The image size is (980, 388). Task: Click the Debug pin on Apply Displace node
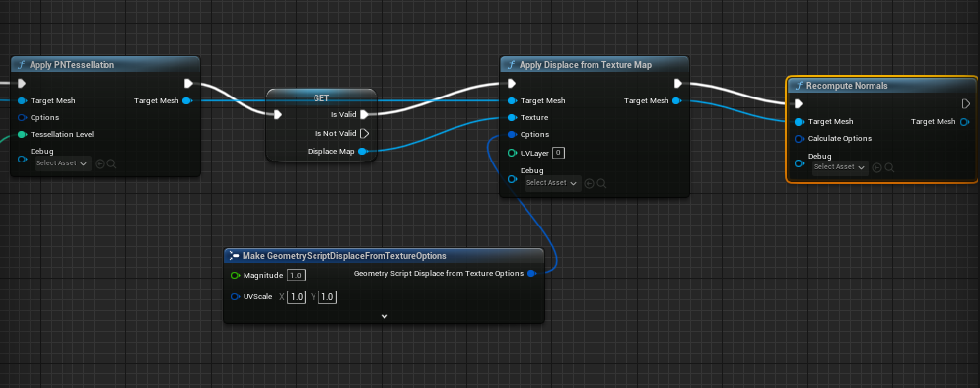pos(512,179)
